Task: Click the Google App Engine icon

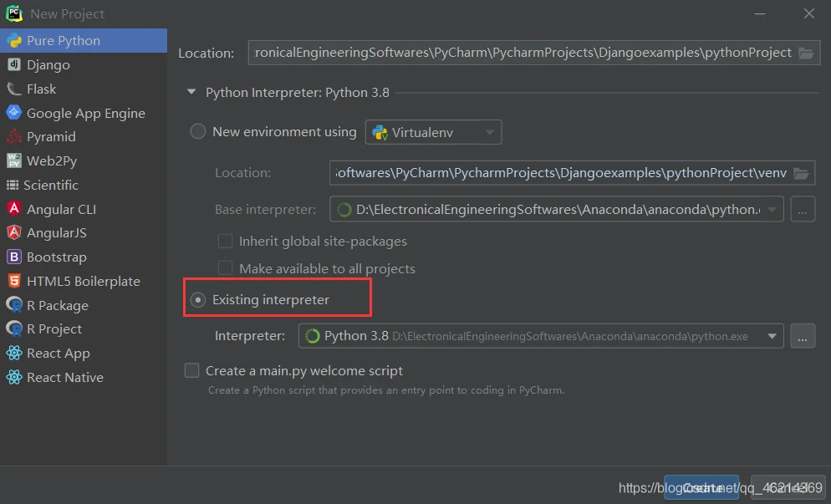Action: [14, 113]
